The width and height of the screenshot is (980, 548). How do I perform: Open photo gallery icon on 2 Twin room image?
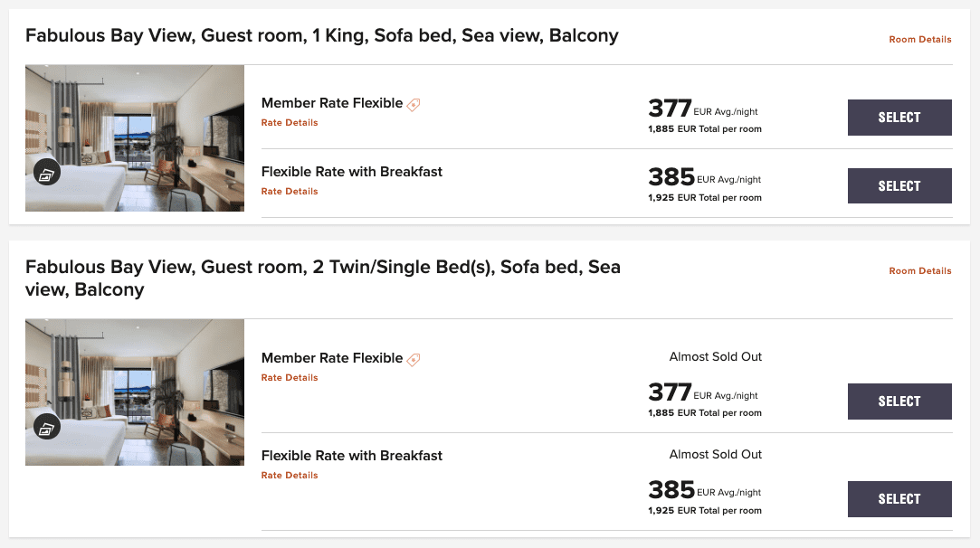click(47, 427)
